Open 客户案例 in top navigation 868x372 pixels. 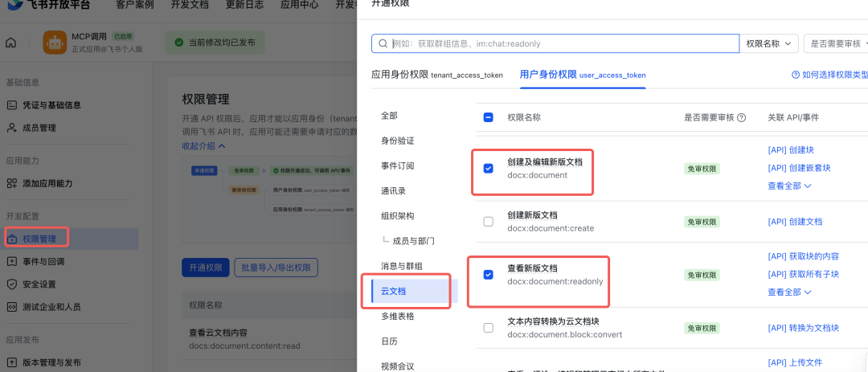tap(135, 5)
